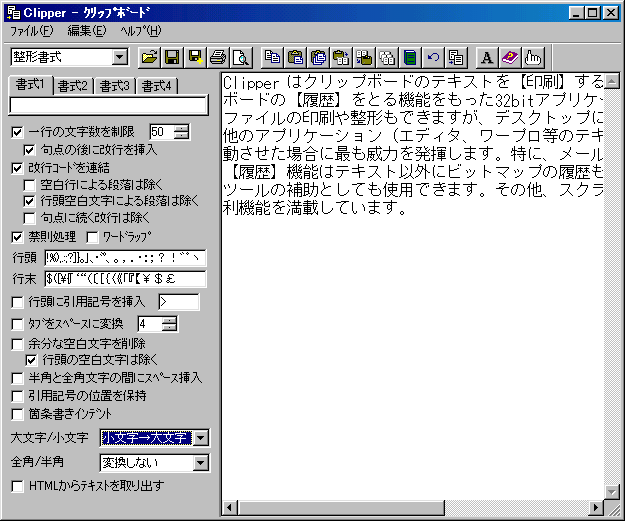Expand the 整形書式 dropdown
Viewport: 625px width, 521px height.
pos(119,57)
